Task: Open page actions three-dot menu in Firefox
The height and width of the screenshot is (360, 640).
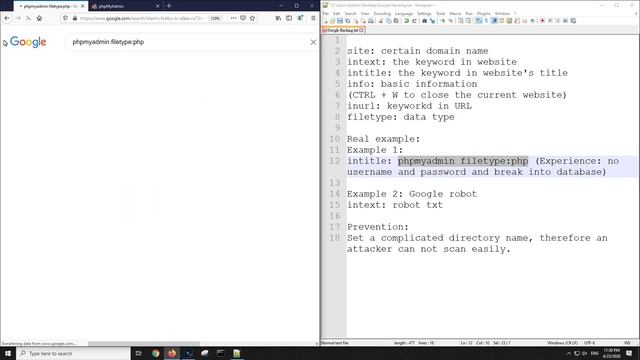Action: pos(233,18)
